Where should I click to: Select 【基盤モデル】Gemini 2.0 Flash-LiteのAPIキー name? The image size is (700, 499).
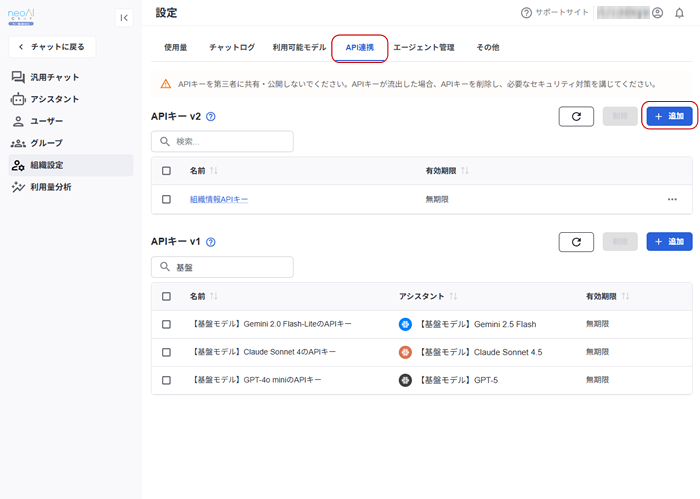[x=271, y=324]
